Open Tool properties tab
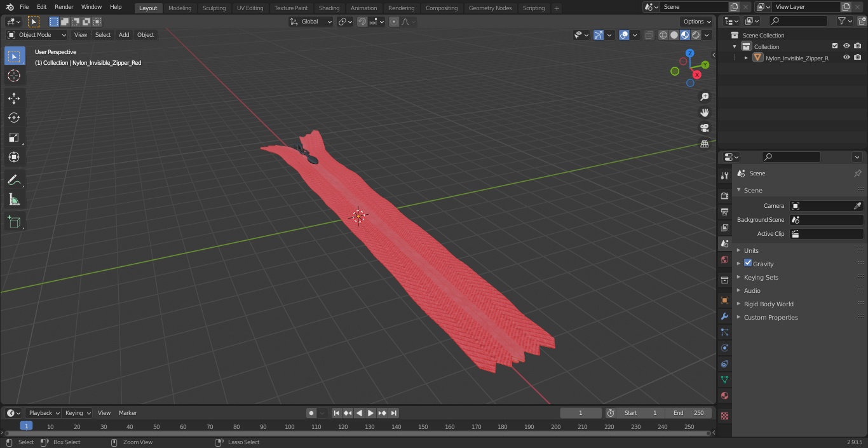The image size is (868, 448). coord(724,176)
